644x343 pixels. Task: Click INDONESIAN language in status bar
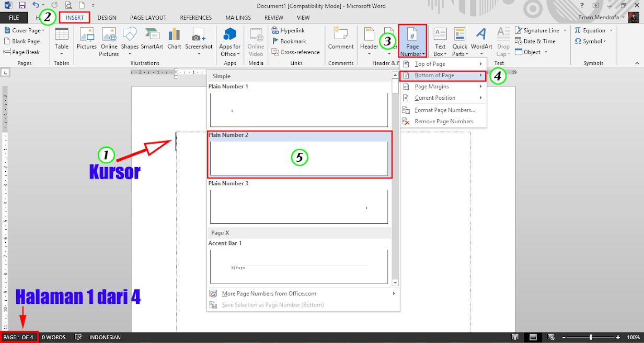105,337
